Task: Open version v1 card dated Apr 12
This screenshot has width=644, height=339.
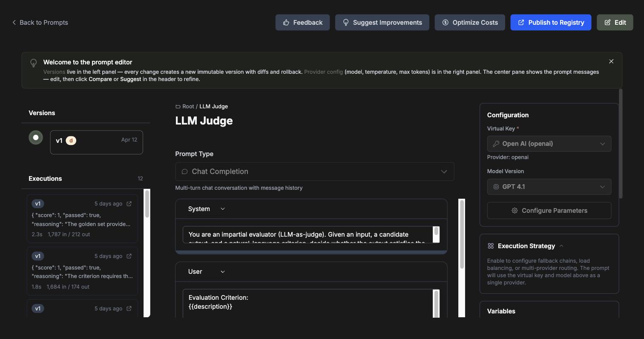Action: [x=96, y=142]
